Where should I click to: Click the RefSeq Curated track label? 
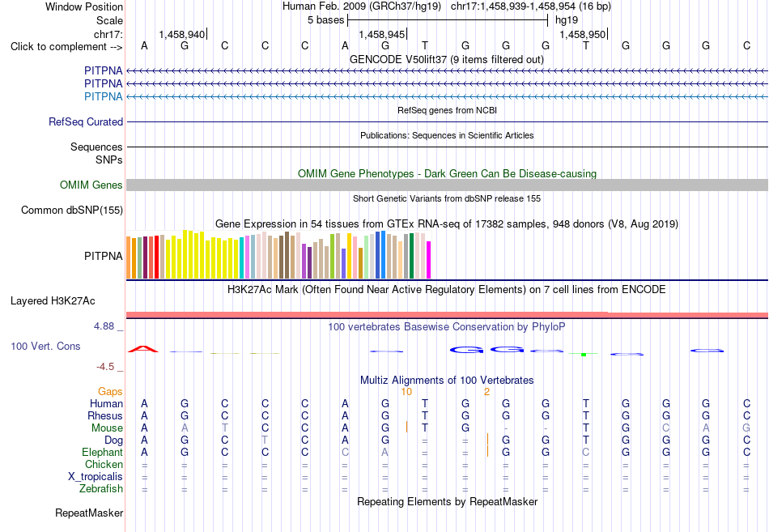(x=85, y=121)
